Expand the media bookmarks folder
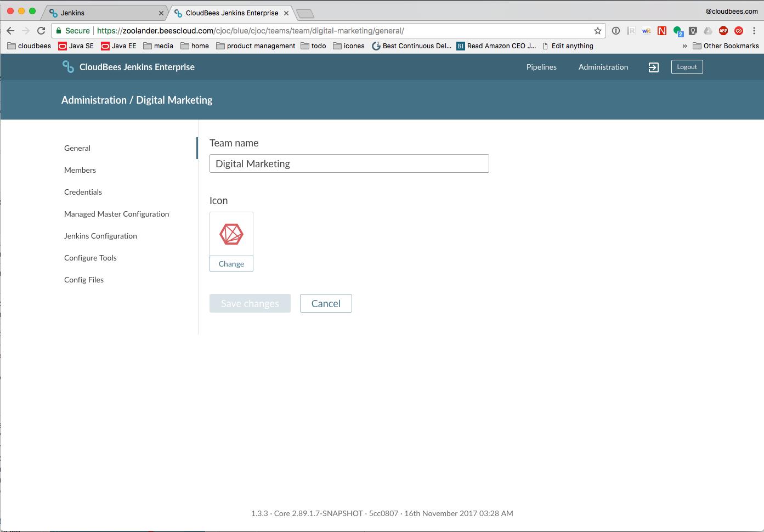The height and width of the screenshot is (532, 764). click(158, 46)
